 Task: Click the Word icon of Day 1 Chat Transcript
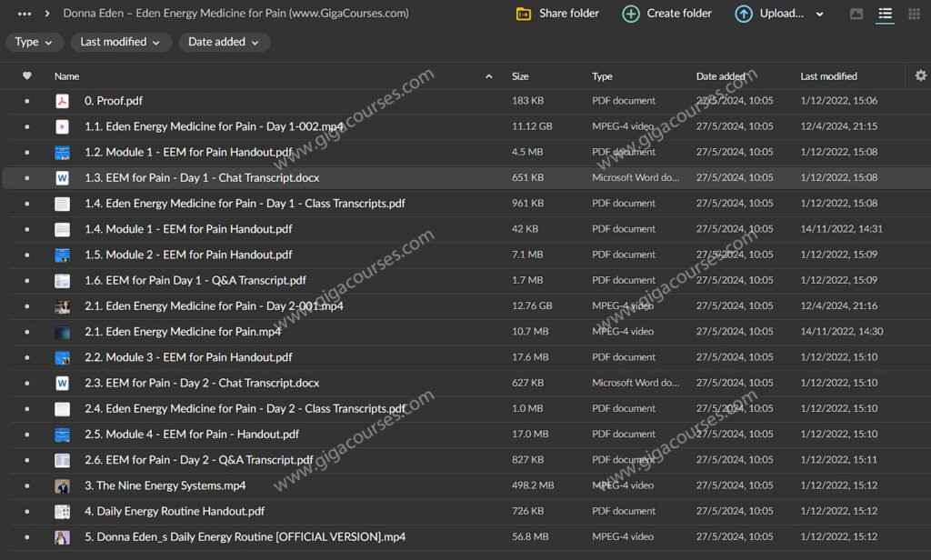(62, 177)
